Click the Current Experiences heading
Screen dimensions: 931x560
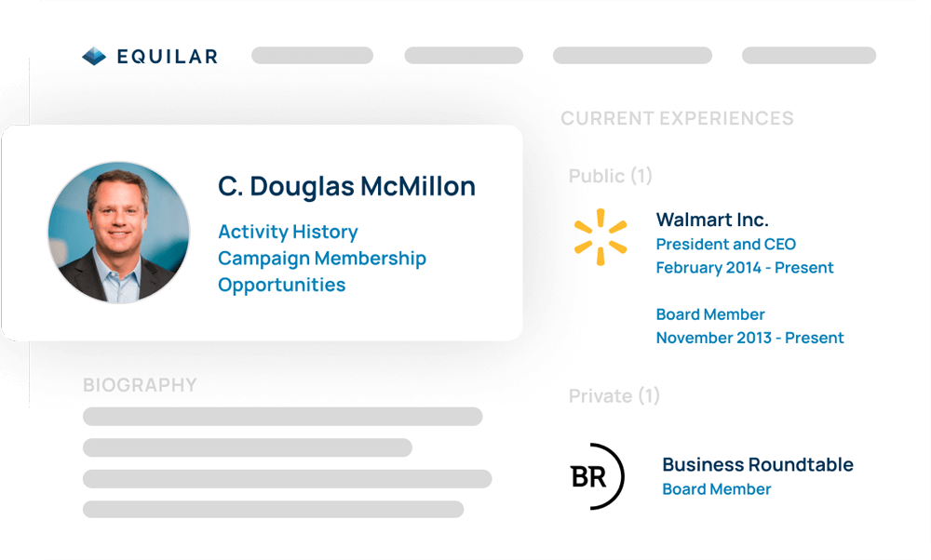coord(677,118)
